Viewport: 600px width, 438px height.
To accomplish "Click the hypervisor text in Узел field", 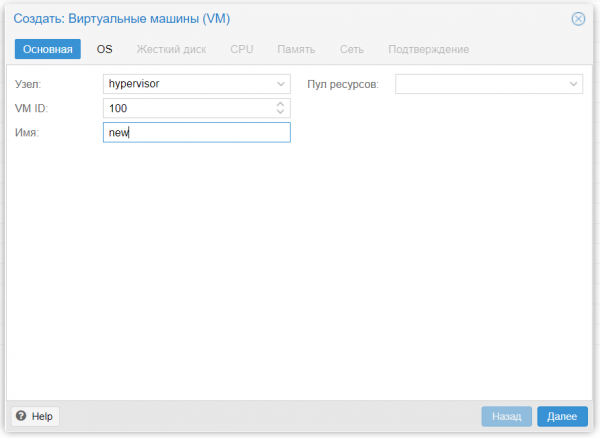I will pyautogui.click(x=134, y=84).
